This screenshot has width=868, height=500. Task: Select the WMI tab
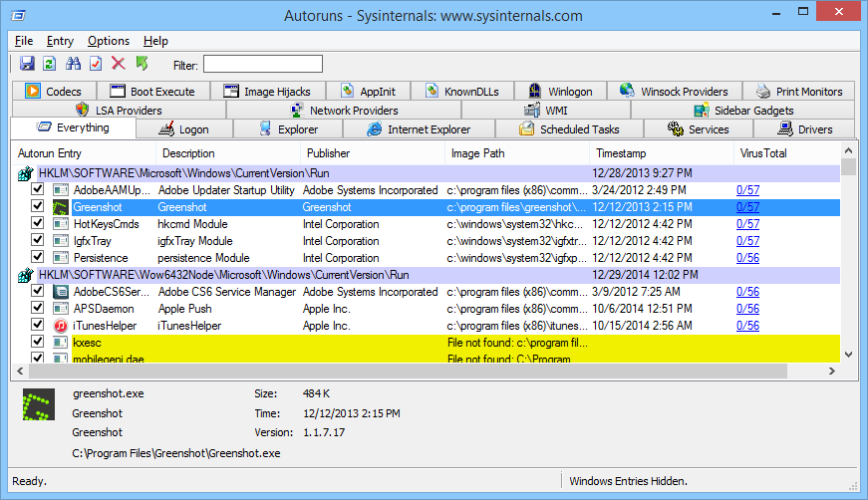click(546, 111)
